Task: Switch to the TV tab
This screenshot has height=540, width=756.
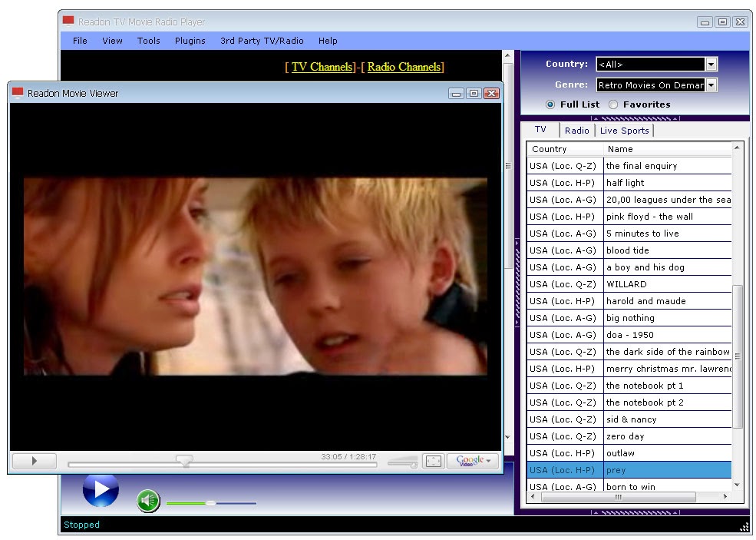Action: coord(540,129)
